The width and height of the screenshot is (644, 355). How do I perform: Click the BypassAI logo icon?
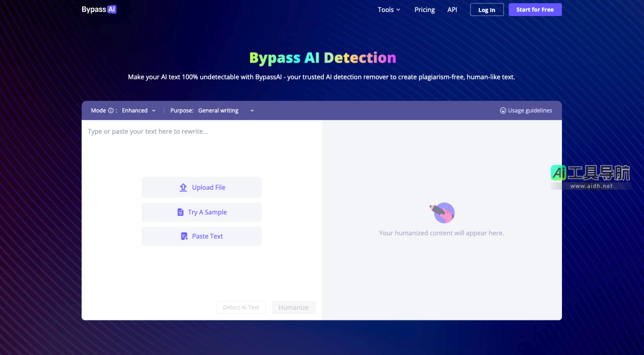coord(112,9)
